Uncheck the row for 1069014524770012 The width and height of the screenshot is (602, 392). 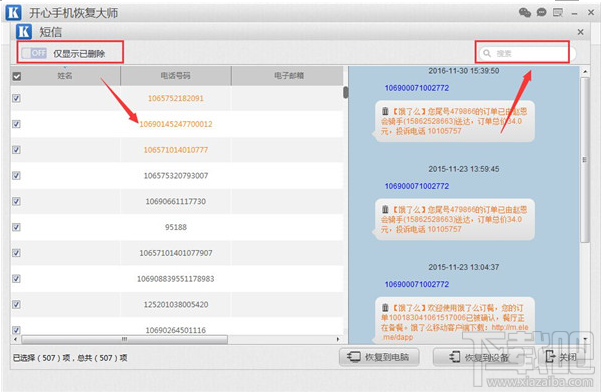16,124
